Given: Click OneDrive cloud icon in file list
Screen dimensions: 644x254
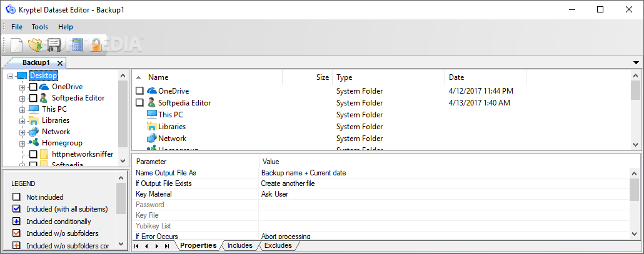Looking at the screenshot, I should click(152, 91).
